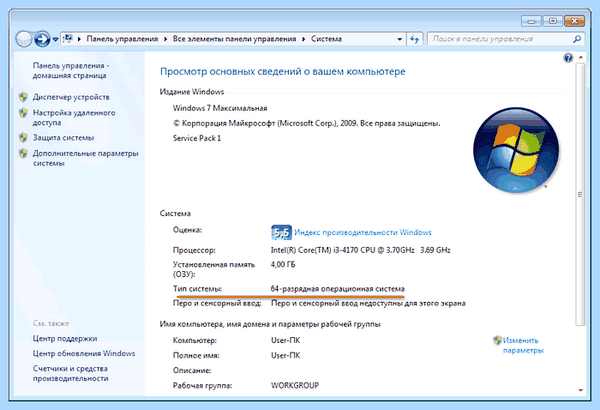Open the recent pages dropdown arrow

(x=55, y=39)
